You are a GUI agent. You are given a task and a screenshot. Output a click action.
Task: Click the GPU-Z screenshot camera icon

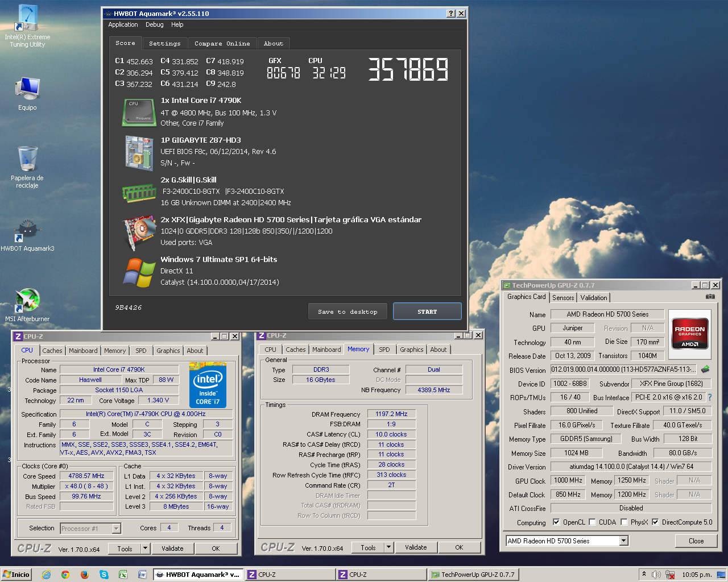710,297
